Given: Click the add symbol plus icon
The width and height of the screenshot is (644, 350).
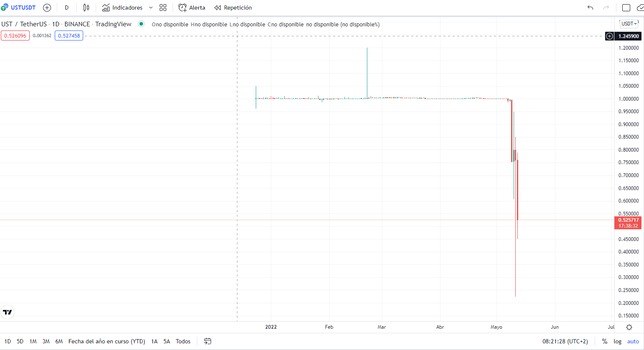Looking at the screenshot, I should point(47,8).
